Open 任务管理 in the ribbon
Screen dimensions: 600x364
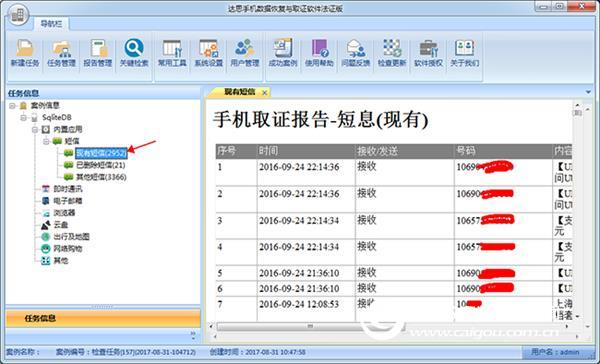61,53
